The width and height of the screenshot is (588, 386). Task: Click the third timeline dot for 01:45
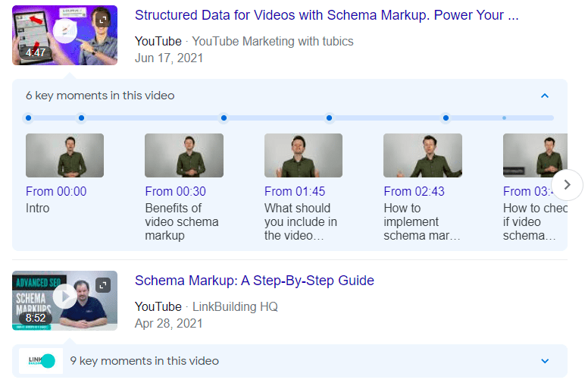click(x=224, y=118)
